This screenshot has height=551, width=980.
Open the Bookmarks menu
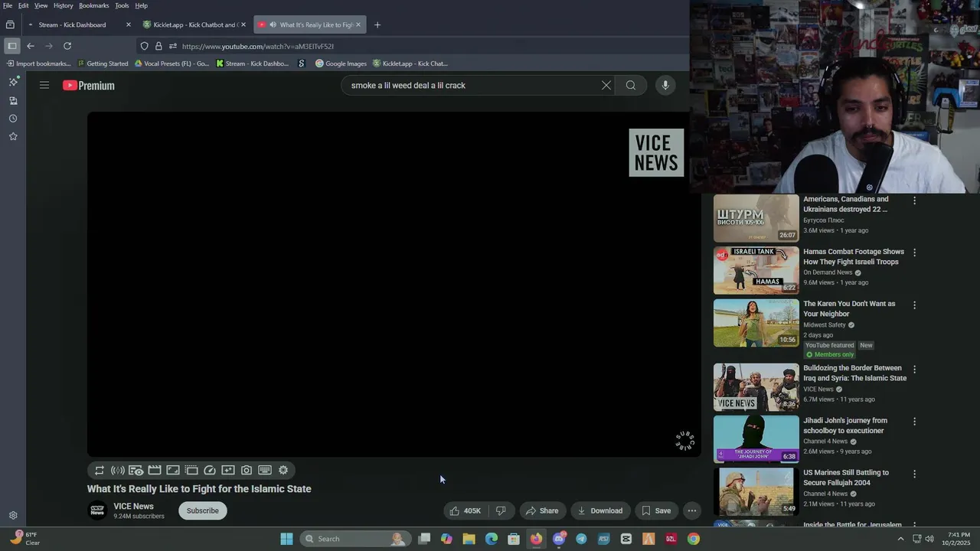pyautogui.click(x=94, y=5)
